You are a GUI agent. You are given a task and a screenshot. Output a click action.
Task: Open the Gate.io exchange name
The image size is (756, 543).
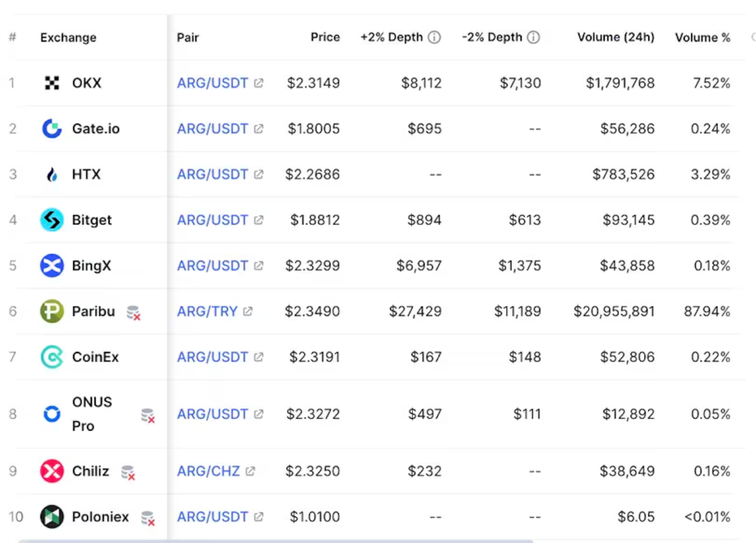click(96, 129)
